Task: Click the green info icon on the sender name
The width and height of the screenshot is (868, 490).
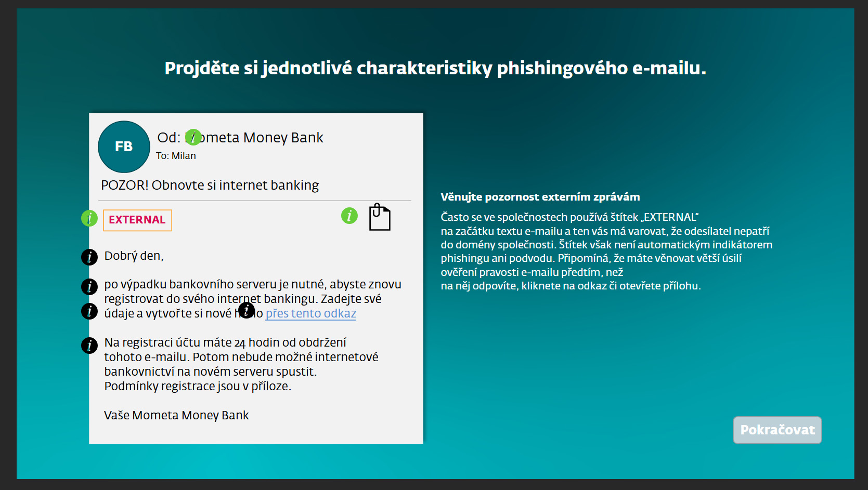Action: point(193,137)
